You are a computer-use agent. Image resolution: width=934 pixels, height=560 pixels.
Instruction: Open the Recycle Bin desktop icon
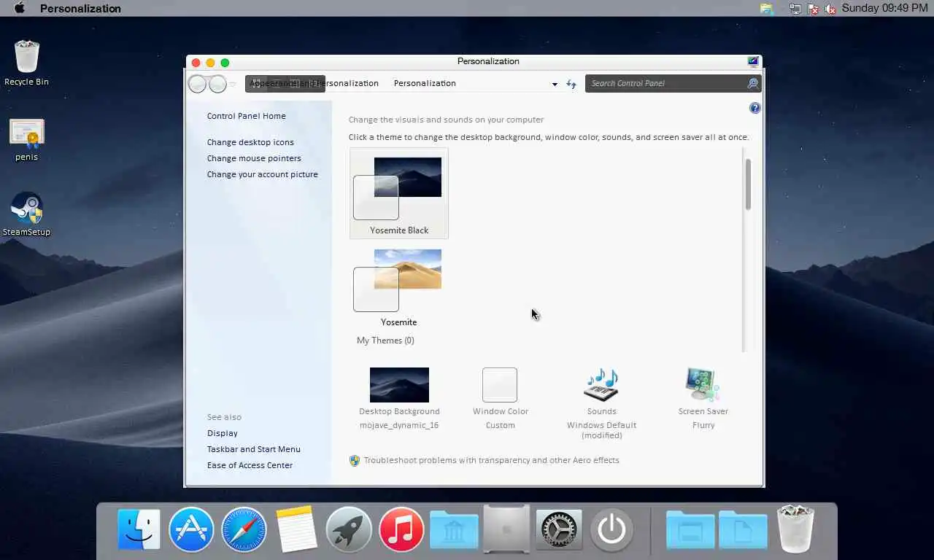click(x=27, y=57)
